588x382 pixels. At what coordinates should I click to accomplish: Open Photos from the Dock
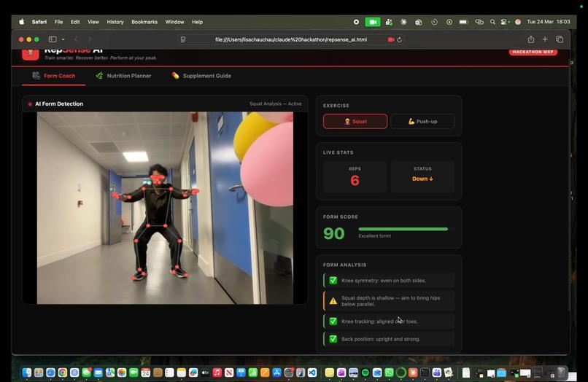(122, 373)
